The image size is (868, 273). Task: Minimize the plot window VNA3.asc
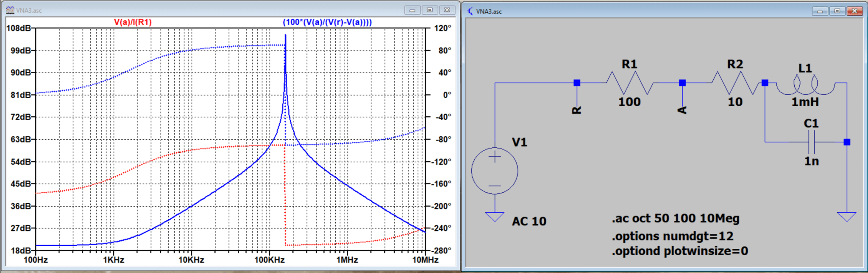[x=412, y=10]
